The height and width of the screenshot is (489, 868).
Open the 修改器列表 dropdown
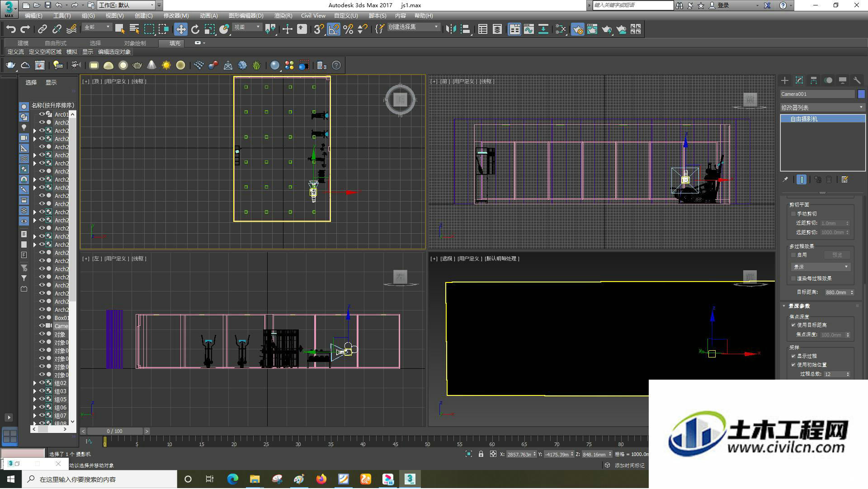tap(822, 108)
